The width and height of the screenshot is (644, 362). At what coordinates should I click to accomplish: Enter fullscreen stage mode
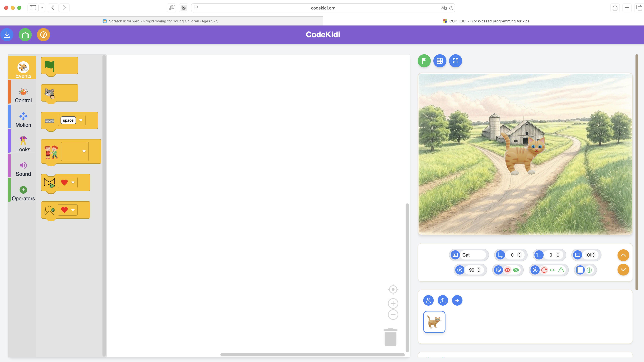tap(455, 61)
